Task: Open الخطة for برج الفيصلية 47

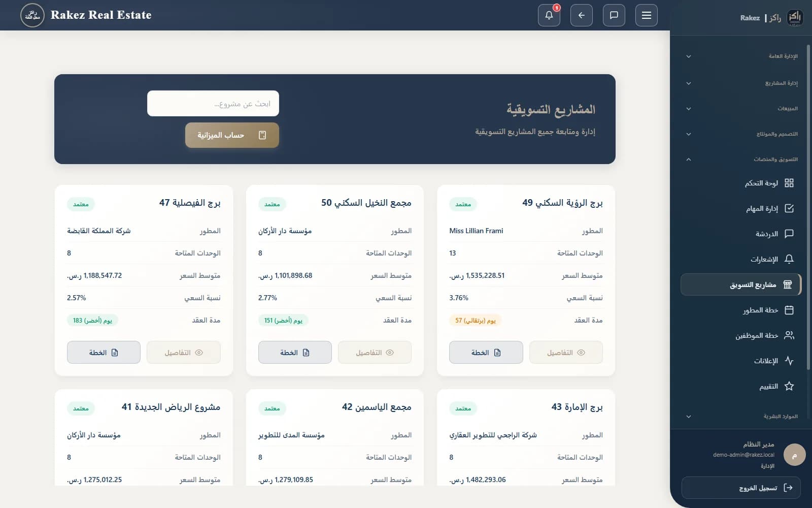Action: pyautogui.click(x=104, y=353)
